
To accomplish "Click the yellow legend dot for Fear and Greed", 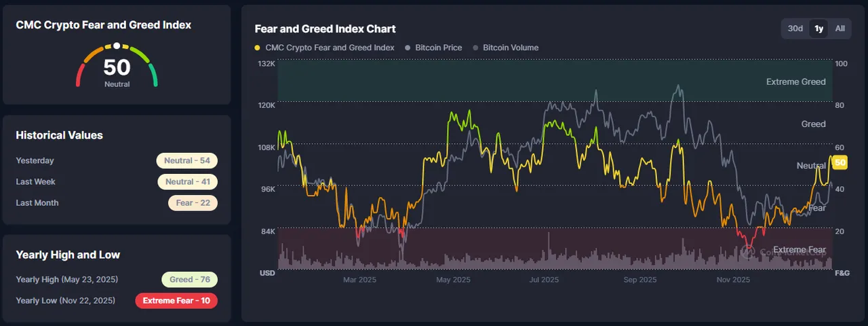I will tap(258, 48).
